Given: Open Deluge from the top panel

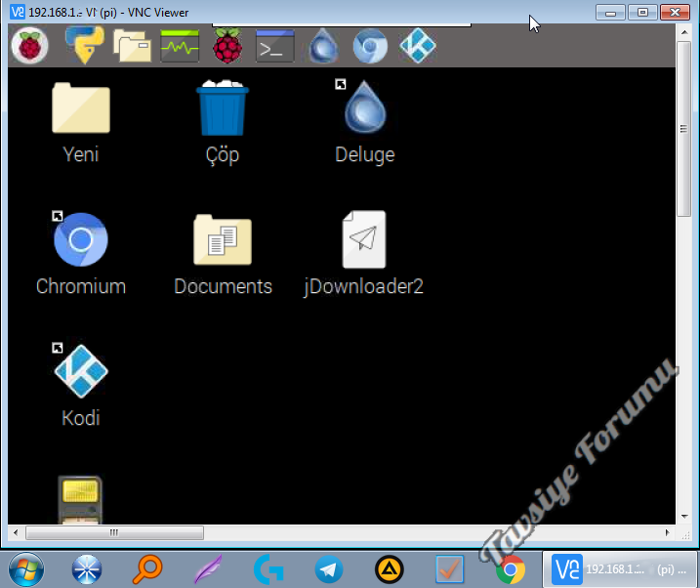Looking at the screenshot, I should click(x=323, y=46).
